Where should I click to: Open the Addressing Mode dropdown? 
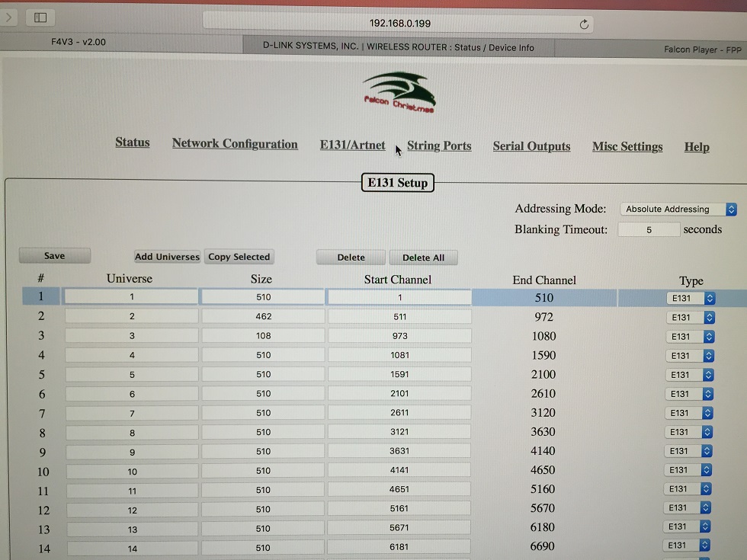point(678,210)
